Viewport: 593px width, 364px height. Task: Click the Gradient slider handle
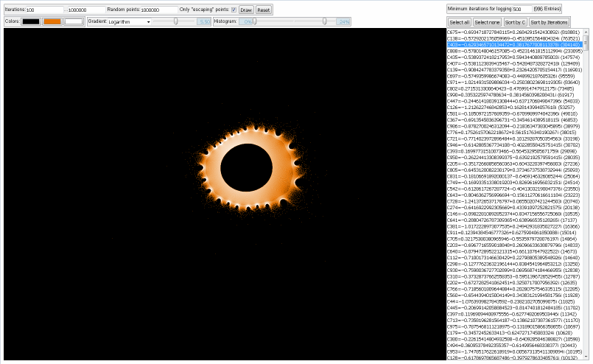pos(175,22)
